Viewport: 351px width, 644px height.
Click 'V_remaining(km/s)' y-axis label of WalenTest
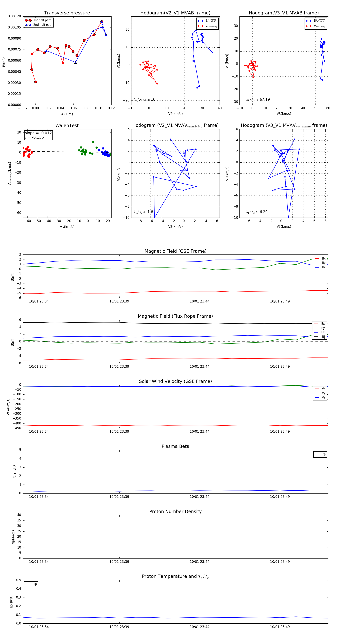10,173
